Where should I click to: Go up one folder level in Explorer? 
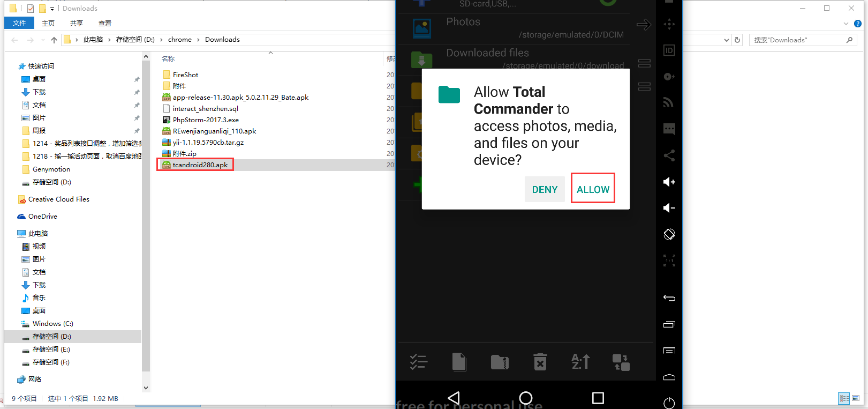click(x=54, y=40)
